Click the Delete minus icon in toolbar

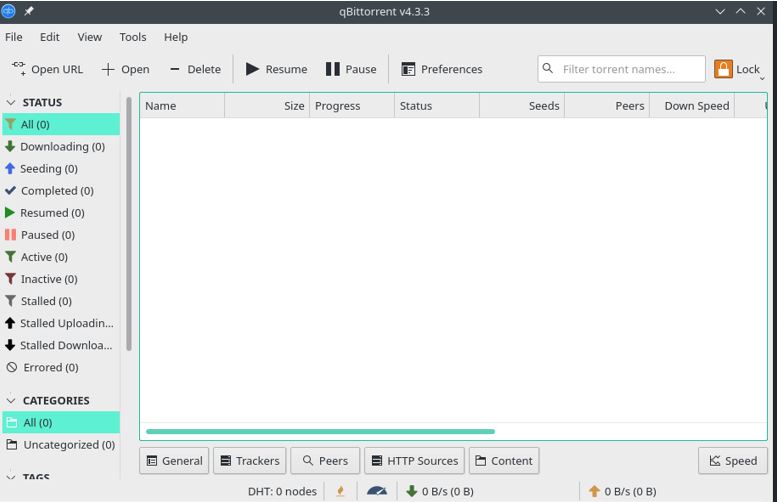pos(175,69)
